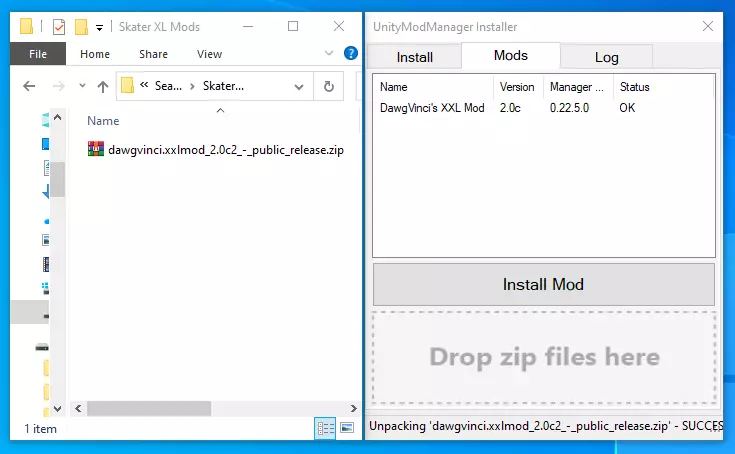Click version value 2.0c

point(510,108)
